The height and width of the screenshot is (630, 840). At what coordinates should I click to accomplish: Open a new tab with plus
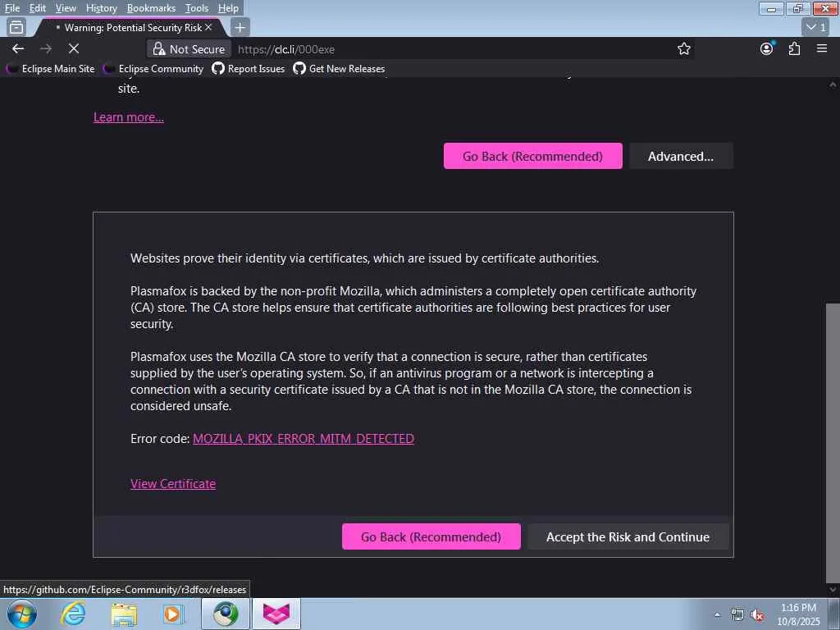pyautogui.click(x=240, y=27)
